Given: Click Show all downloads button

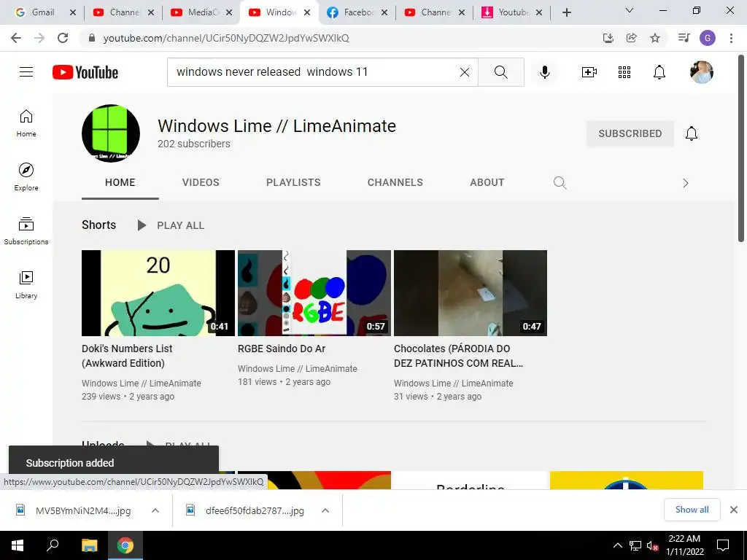Looking at the screenshot, I should pyautogui.click(x=692, y=510).
